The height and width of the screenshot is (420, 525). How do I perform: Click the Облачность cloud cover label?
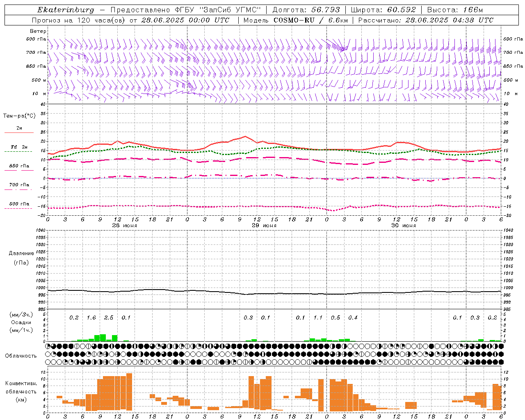(x=21, y=356)
